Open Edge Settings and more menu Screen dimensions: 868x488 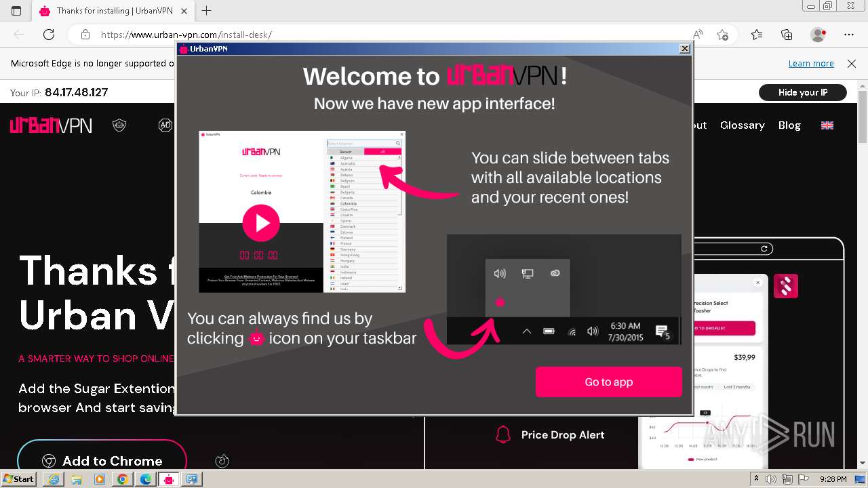coord(849,35)
